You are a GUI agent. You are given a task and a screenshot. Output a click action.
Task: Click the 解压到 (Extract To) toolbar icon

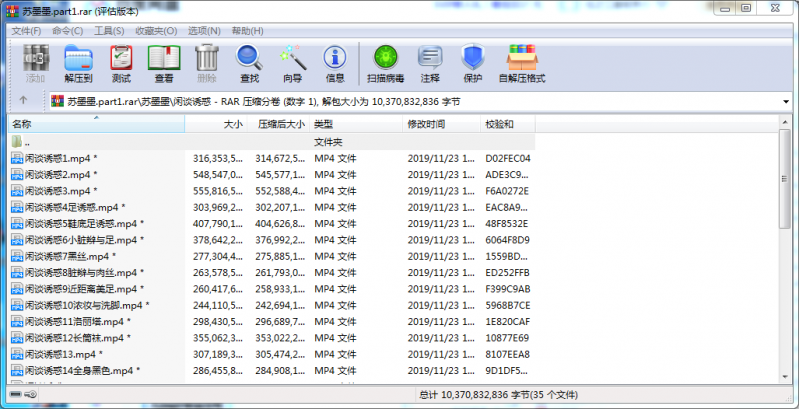(x=78, y=62)
